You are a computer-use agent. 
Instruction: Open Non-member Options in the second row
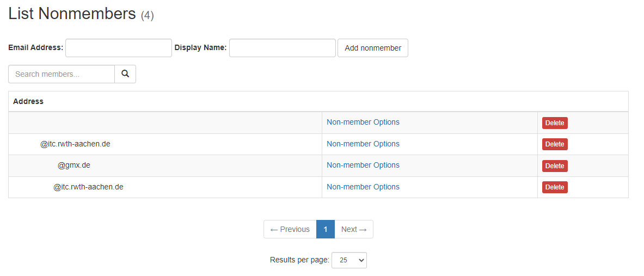(x=363, y=144)
